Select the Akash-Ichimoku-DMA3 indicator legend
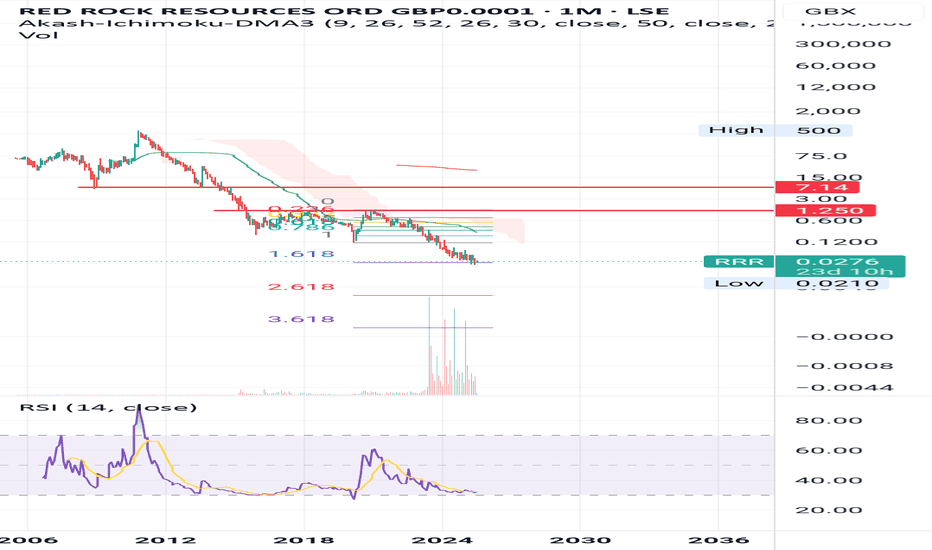The width and height of the screenshot is (932, 550). (396, 23)
